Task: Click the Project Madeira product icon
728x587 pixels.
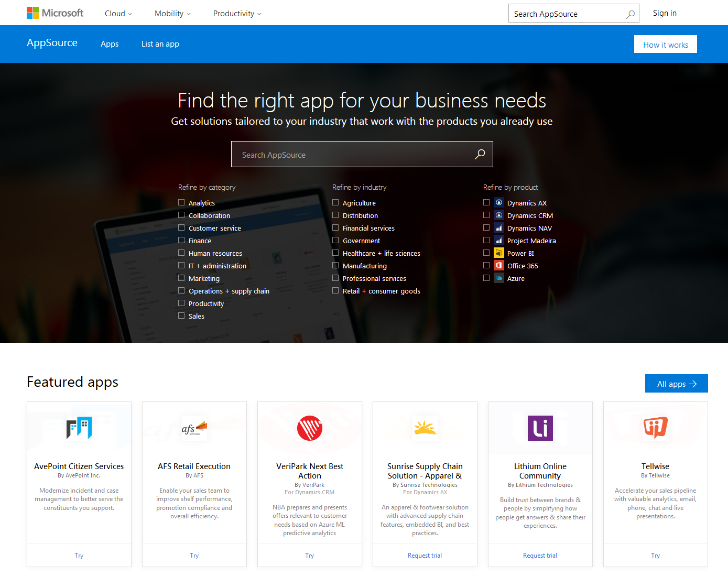Action: [x=499, y=240]
